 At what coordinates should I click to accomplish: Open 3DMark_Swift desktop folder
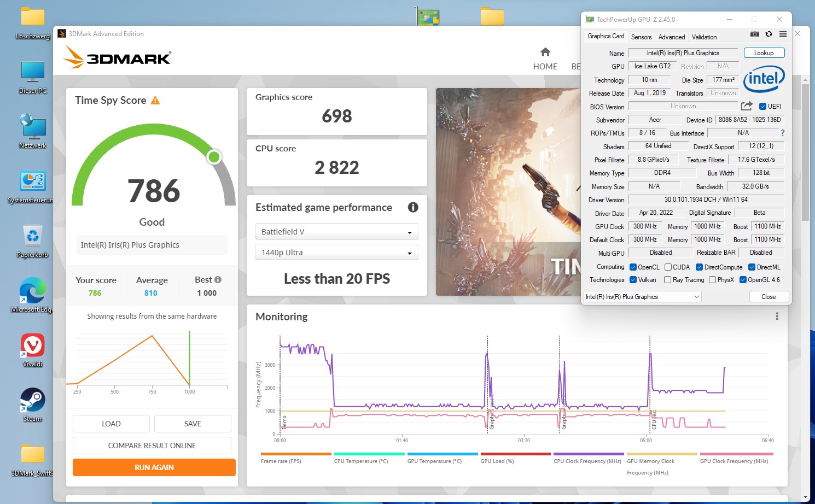tap(33, 460)
